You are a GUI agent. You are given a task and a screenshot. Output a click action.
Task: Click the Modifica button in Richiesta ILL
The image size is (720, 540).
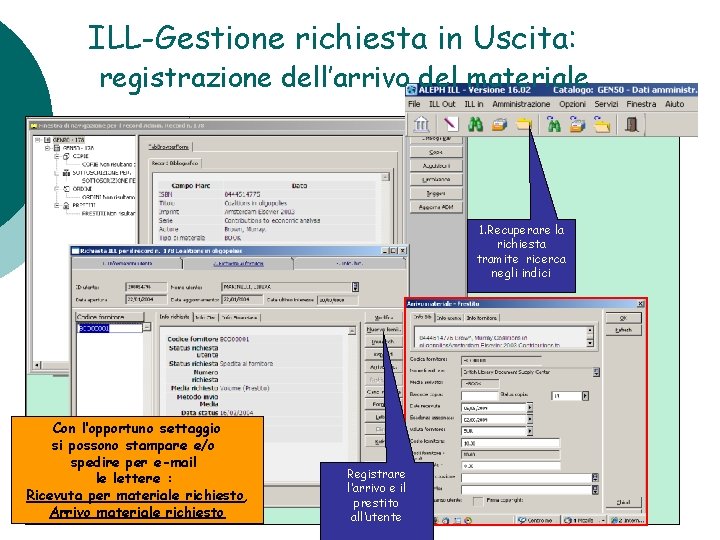pyautogui.click(x=384, y=317)
